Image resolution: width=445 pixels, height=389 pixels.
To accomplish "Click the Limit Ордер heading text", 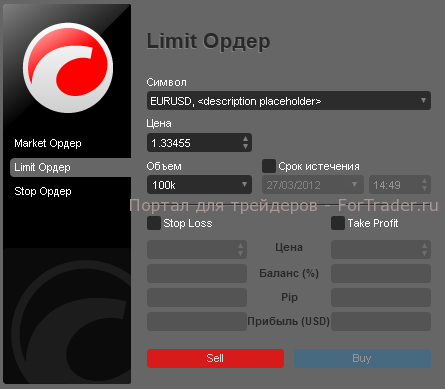I will [208, 42].
